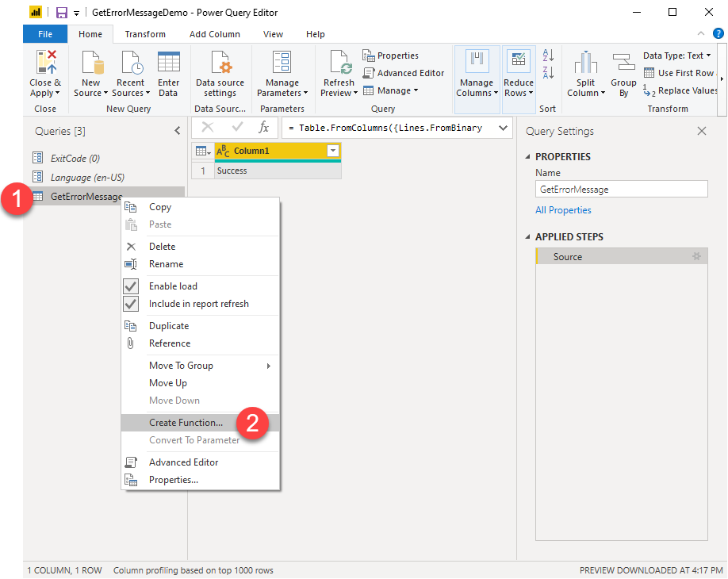Viewport: 728px width, 579px height.
Task: Collapse the Queries pane
Action: coord(177,132)
